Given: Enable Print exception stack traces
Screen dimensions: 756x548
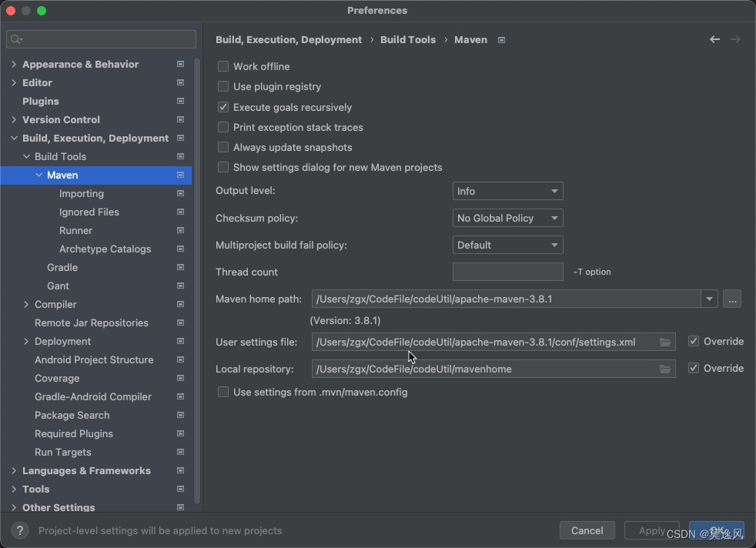Looking at the screenshot, I should 222,127.
